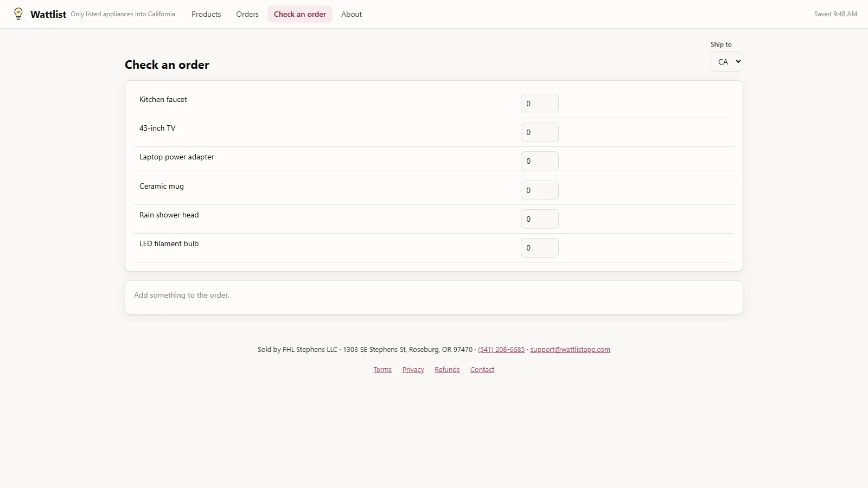The image size is (868, 488).
Task: Click the Wattlist lightbulb logo icon
Action: point(18,14)
